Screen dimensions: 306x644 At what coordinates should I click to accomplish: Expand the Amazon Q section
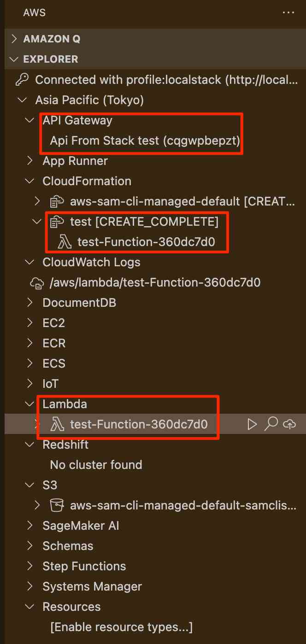coord(14,39)
